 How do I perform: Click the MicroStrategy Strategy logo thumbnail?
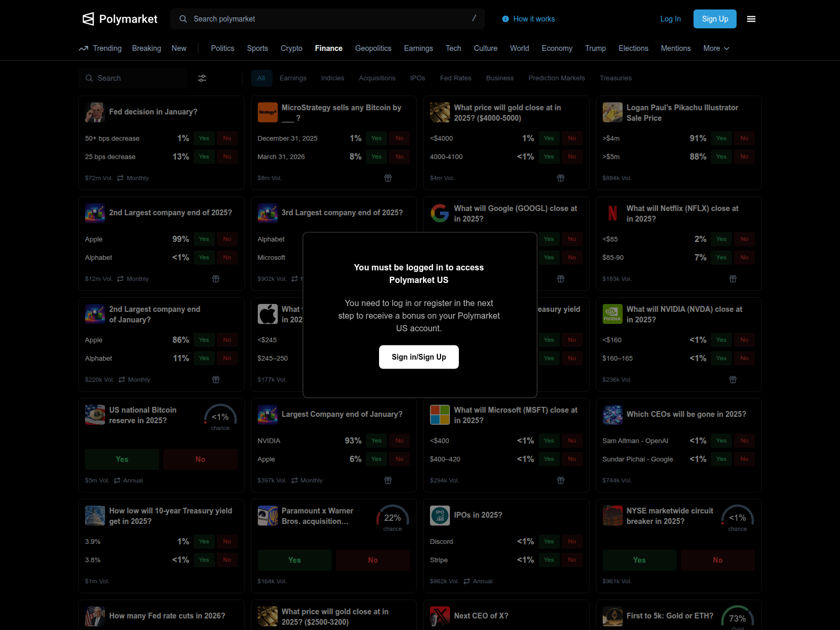pos(268,112)
